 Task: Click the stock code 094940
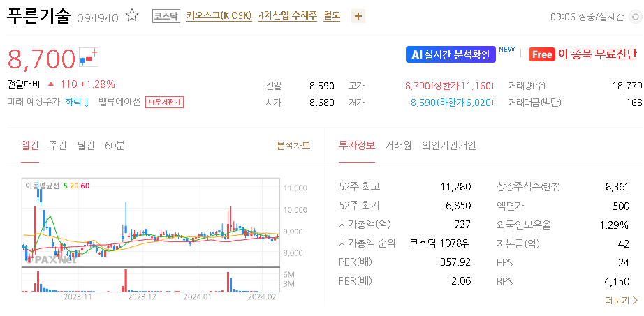coord(98,17)
